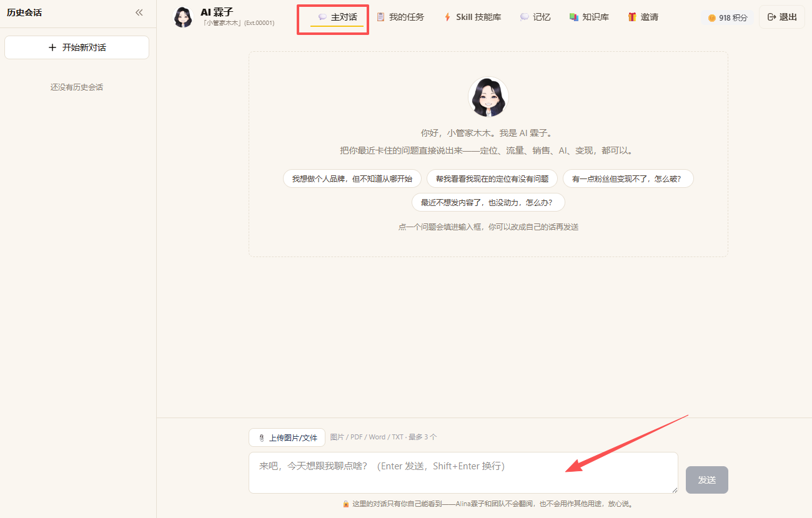Click the 上传图片/文件 upload button

coord(287,437)
